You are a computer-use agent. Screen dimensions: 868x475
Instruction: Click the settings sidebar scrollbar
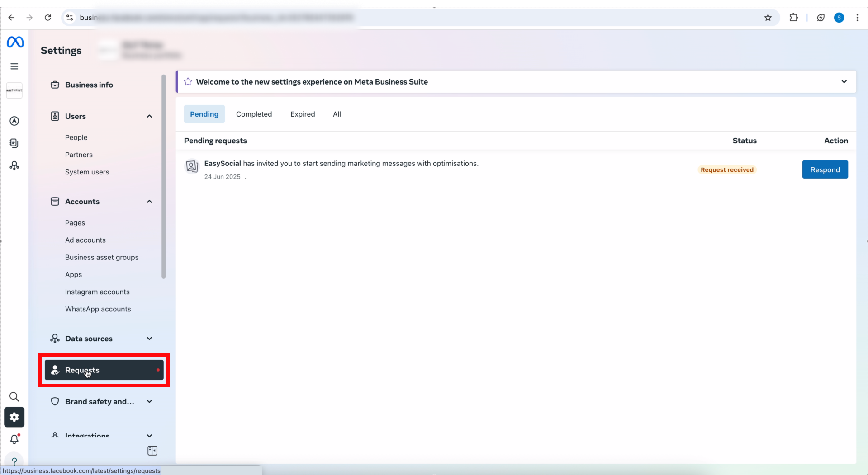(x=164, y=176)
